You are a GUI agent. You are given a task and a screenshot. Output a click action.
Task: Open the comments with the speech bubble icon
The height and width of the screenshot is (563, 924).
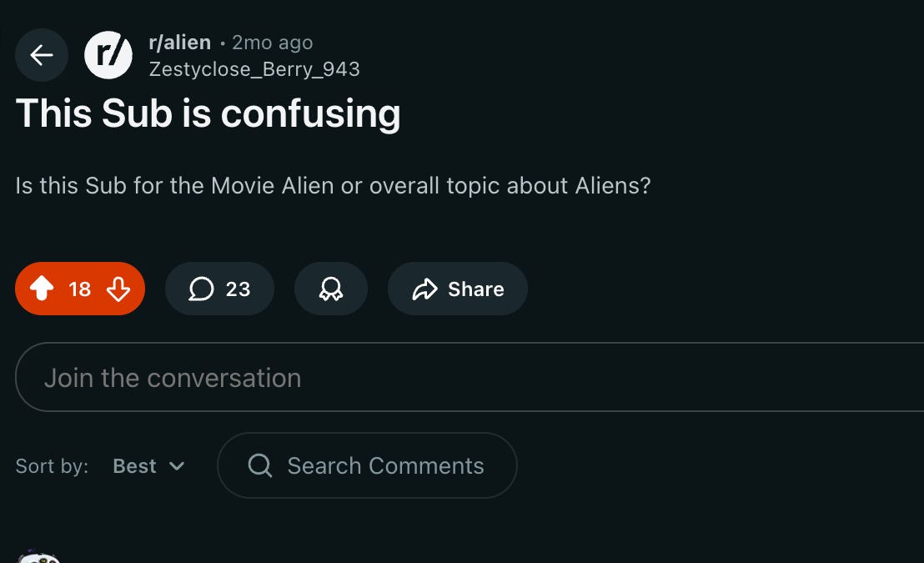pyautogui.click(x=200, y=289)
